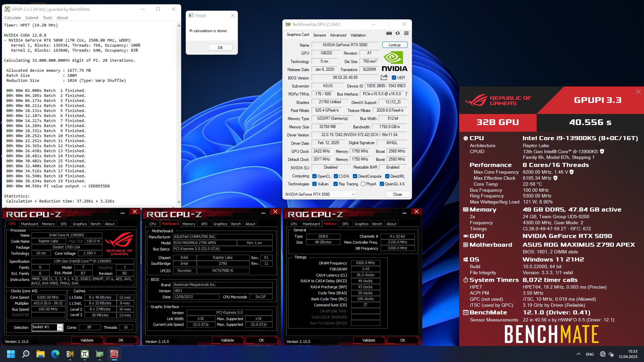Screen dimensions: 644x362
Task: Click the ROG logo in CPU-Z CPU window
Action: [119, 244]
